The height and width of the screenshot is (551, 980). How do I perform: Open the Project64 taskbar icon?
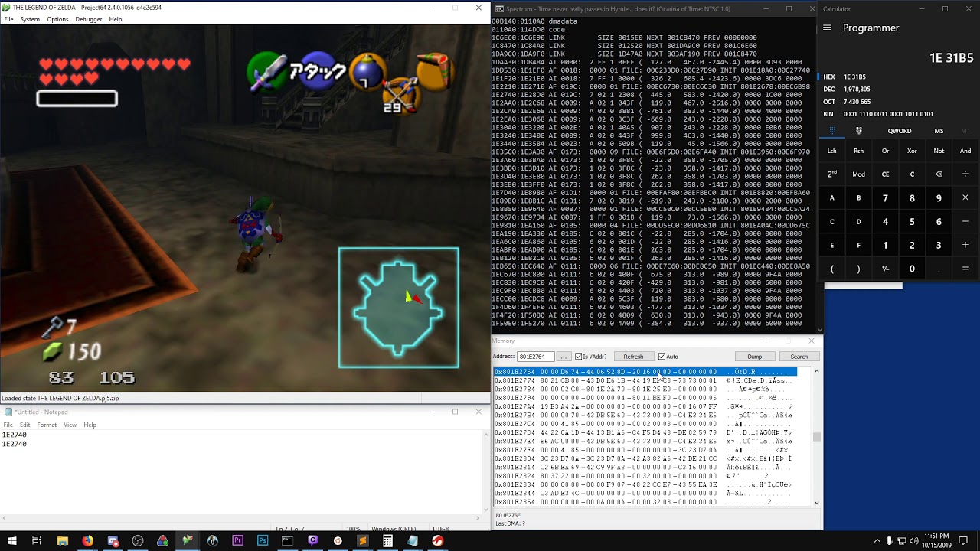(188, 540)
